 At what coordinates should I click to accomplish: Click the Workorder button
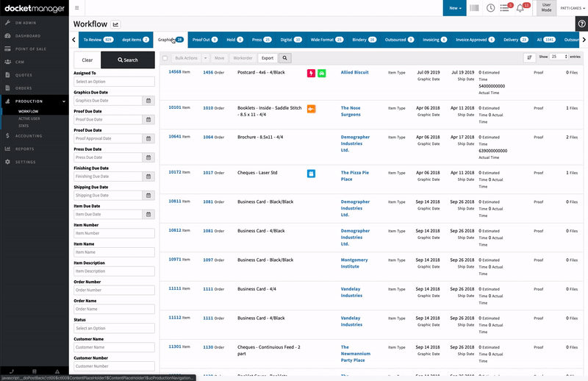(243, 58)
